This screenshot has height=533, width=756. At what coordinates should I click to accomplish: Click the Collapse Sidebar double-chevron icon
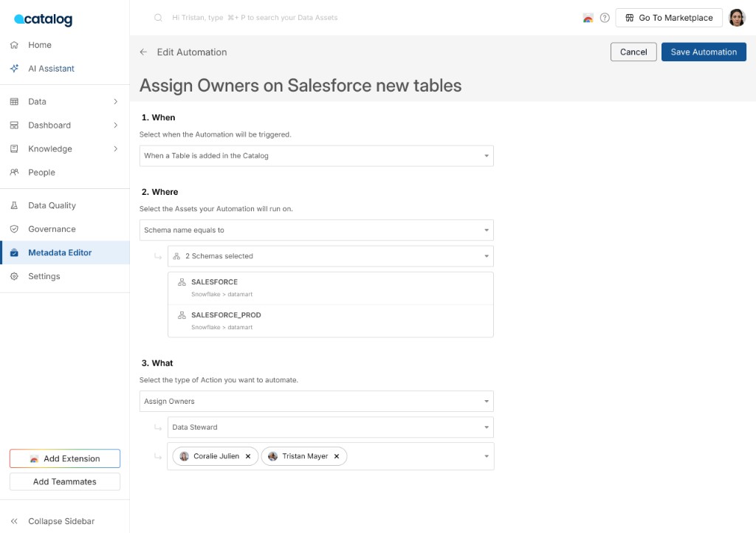coord(15,521)
